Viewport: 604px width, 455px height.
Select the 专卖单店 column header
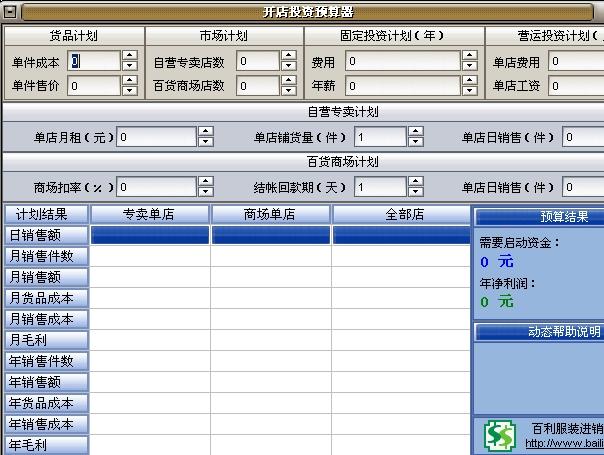(x=150, y=214)
